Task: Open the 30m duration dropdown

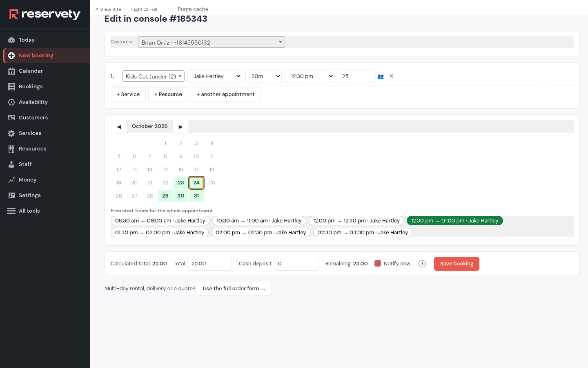Action: (263, 76)
